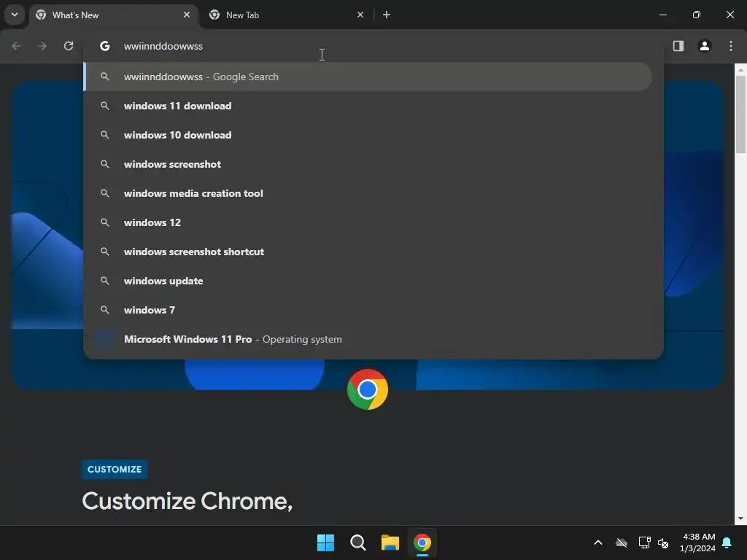
Task: Restore down the Chrome window
Action: pos(697,15)
